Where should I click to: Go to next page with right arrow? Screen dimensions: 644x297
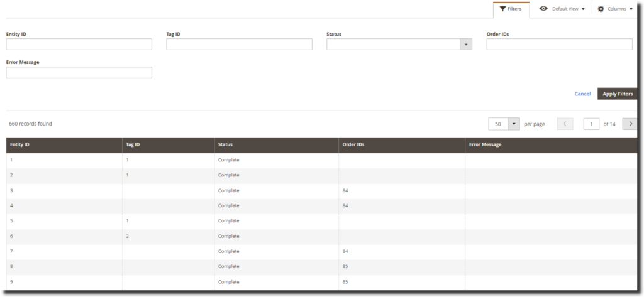[630, 124]
